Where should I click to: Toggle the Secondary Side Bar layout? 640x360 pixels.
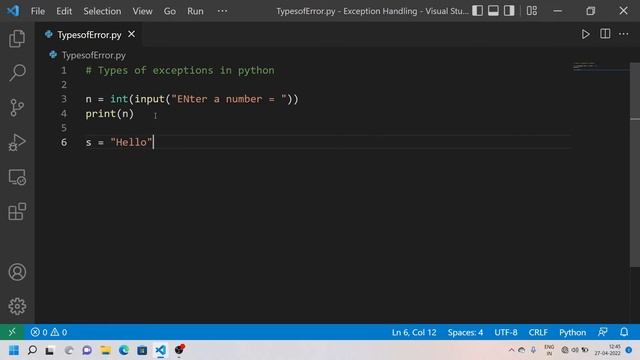click(509, 11)
